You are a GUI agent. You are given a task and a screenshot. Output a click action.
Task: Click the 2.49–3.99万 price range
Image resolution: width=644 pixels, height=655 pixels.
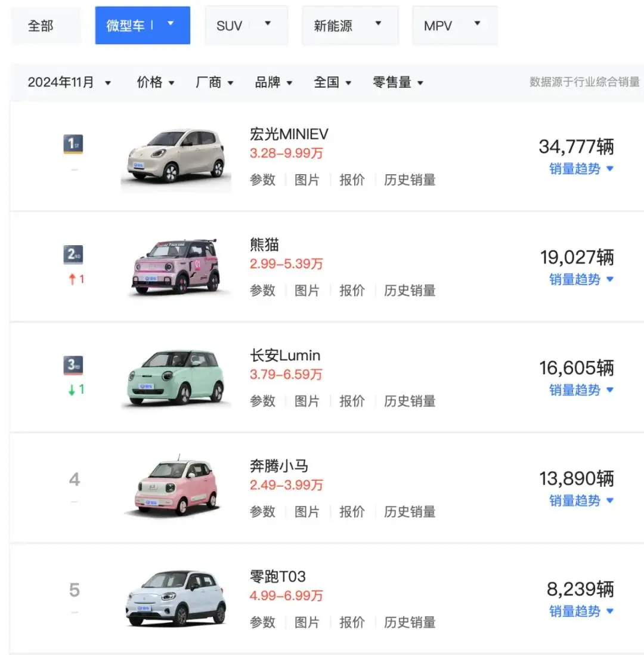[x=286, y=485]
